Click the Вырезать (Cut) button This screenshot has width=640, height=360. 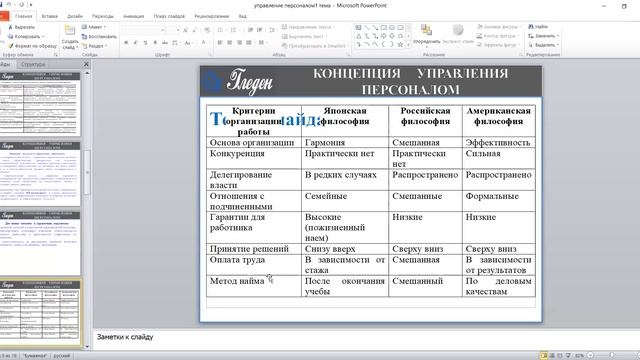point(22,27)
